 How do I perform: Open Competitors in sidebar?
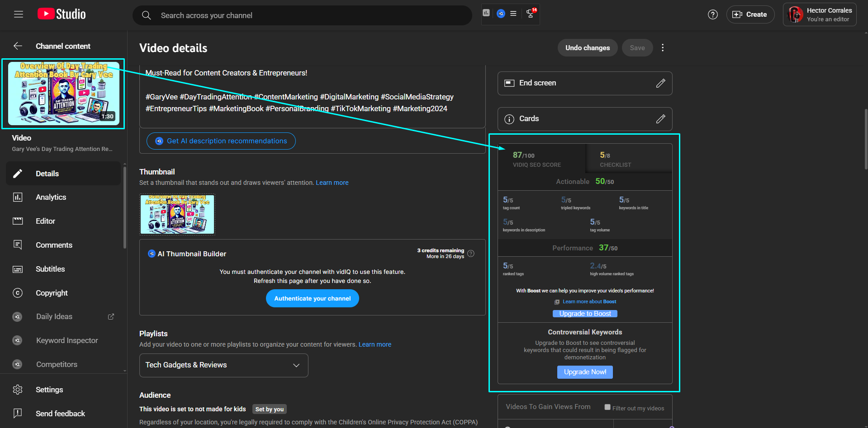(x=63, y=364)
